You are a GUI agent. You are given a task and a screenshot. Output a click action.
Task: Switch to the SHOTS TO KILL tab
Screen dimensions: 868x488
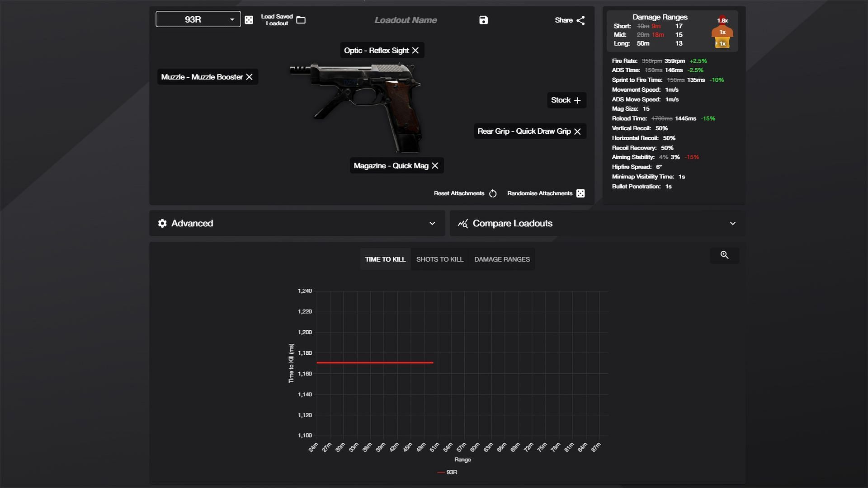[x=440, y=259]
